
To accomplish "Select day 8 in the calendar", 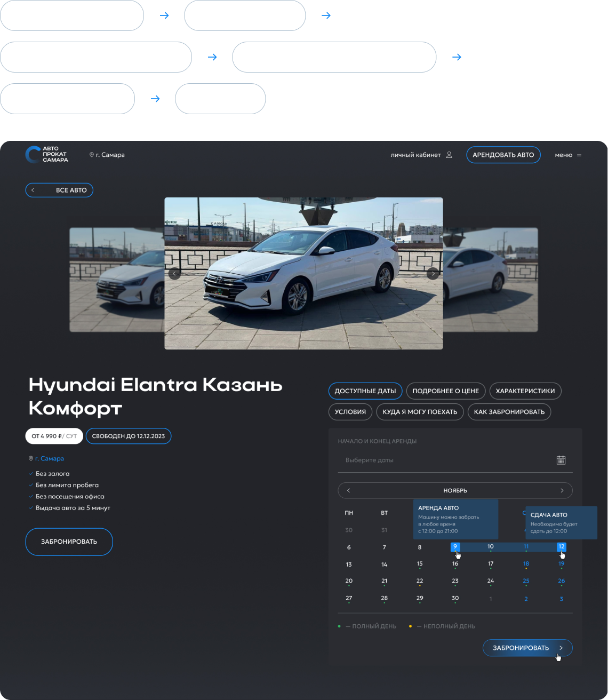I will pos(420,547).
